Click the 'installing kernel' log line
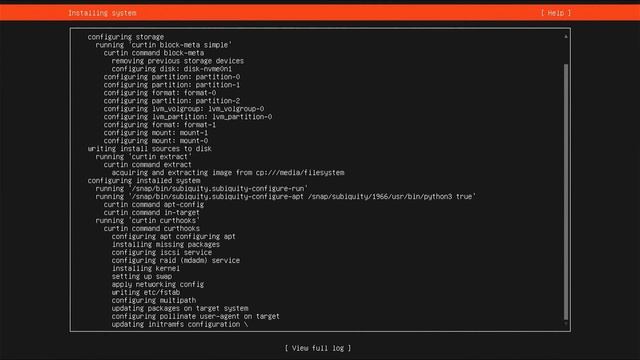The image size is (640, 360). pos(146,269)
